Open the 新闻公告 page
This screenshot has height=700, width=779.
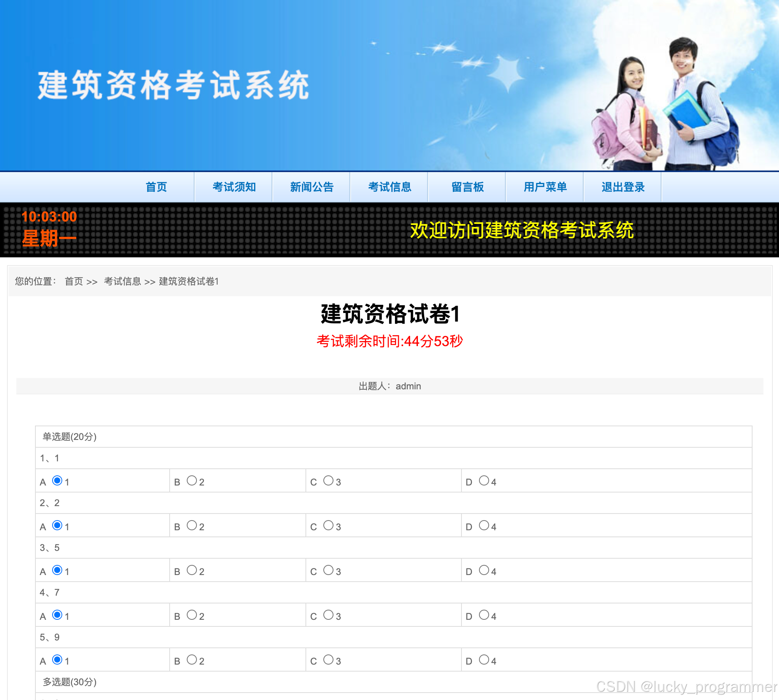pos(312,187)
